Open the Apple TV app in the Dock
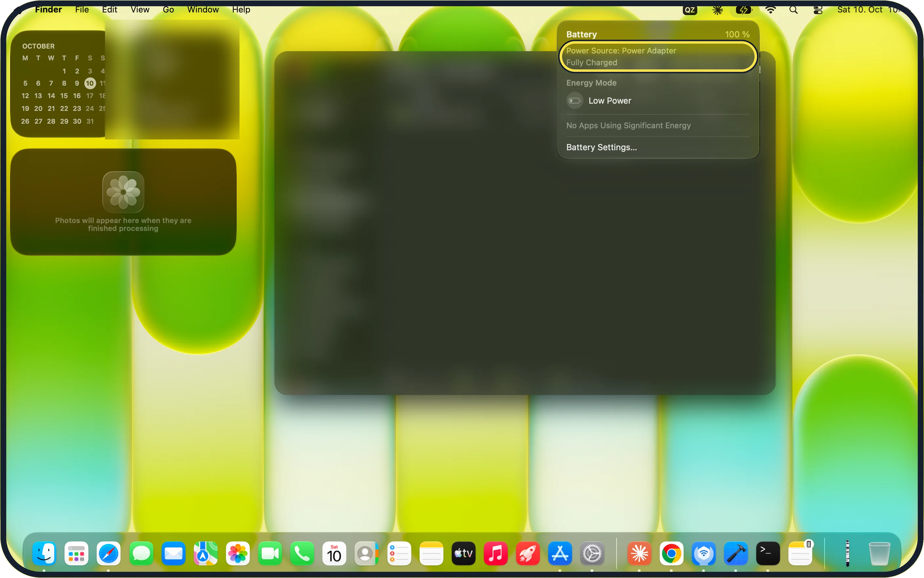Image resolution: width=924 pixels, height=578 pixels. point(463,553)
